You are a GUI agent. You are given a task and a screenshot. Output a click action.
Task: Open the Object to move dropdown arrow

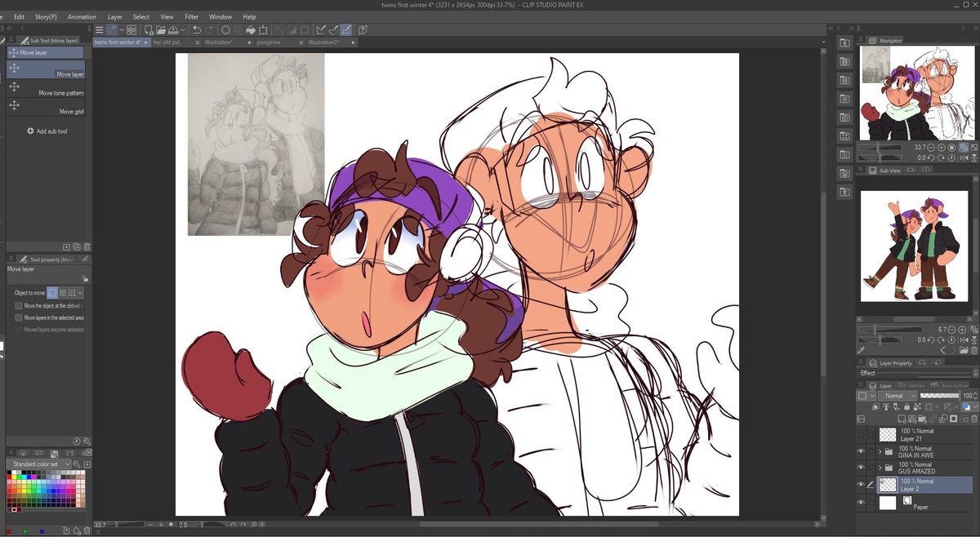pos(80,292)
